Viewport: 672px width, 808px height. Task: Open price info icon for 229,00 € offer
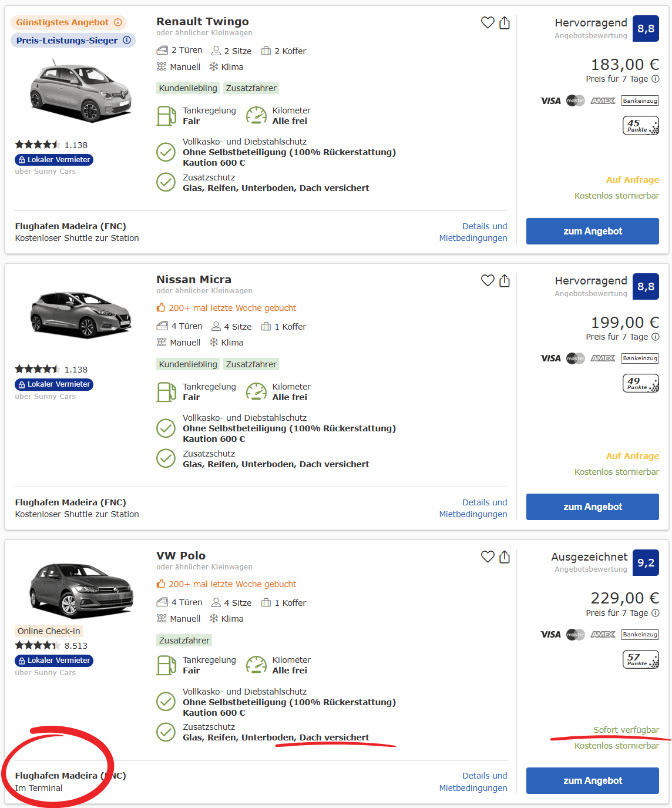[x=656, y=613]
